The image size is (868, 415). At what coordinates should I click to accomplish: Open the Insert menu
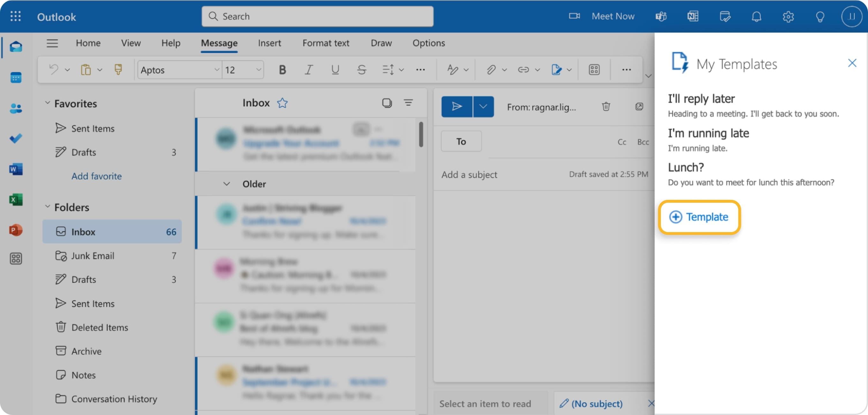269,43
